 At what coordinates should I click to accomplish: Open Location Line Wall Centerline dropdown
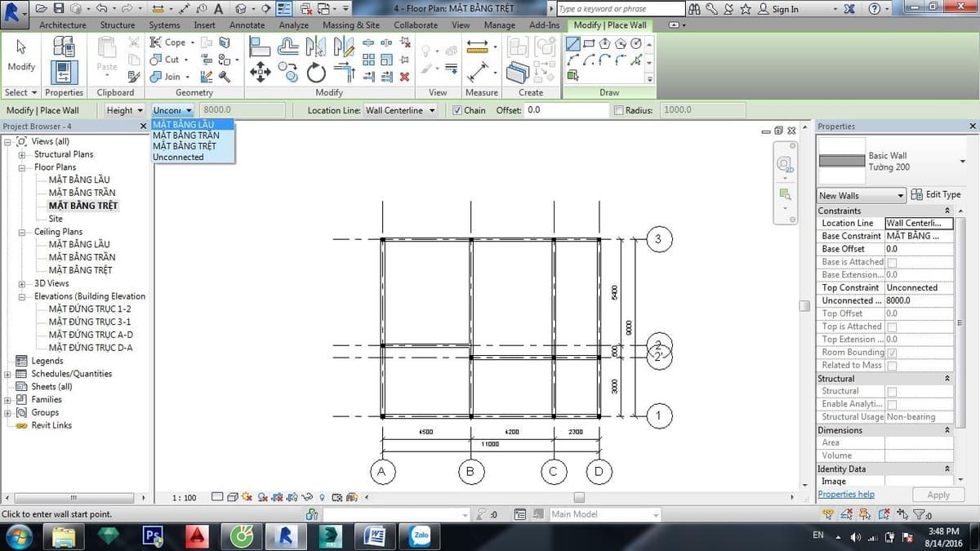(x=400, y=110)
